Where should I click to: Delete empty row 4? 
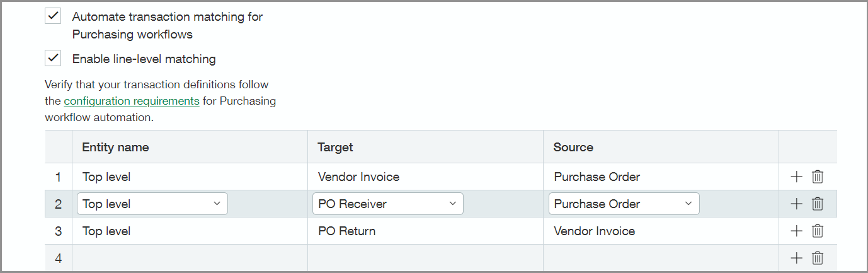pos(817,258)
